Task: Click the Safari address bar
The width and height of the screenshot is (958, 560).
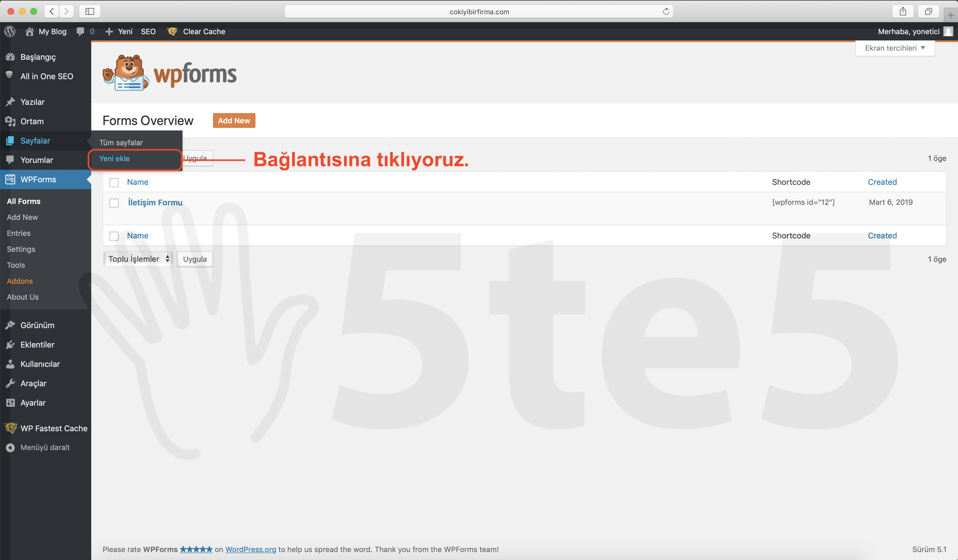Action: [x=479, y=11]
